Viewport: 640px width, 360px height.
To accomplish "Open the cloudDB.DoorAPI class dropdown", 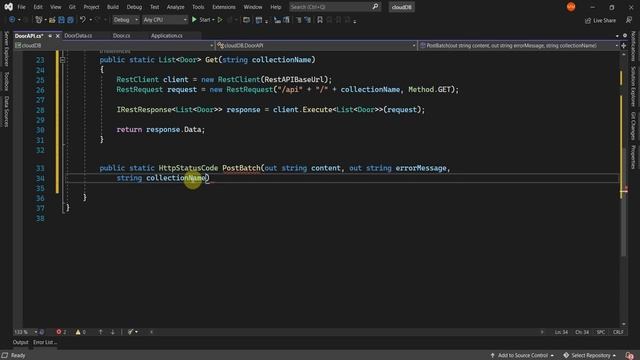I will [x=316, y=46].
